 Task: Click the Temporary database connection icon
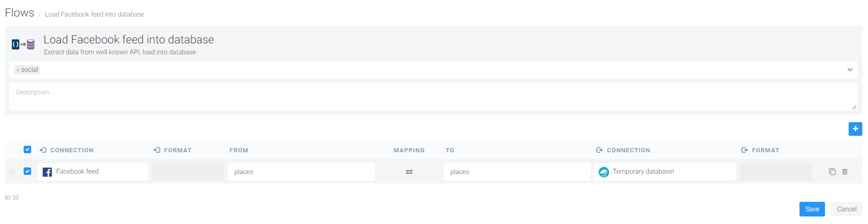[x=604, y=172]
